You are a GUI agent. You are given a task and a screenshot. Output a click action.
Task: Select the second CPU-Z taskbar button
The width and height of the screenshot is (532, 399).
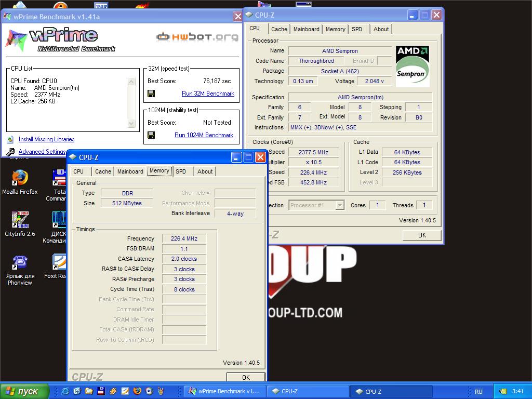pyautogui.click(x=391, y=391)
